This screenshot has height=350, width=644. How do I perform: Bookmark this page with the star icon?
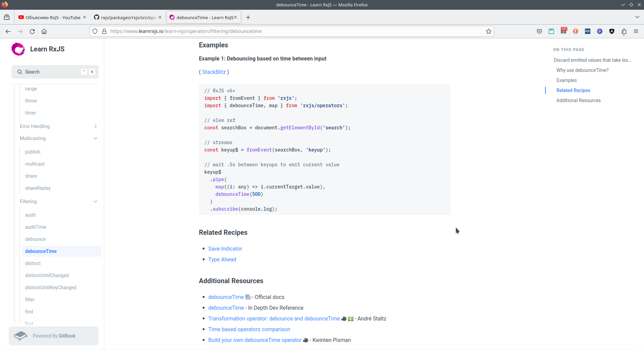pyautogui.click(x=489, y=31)
